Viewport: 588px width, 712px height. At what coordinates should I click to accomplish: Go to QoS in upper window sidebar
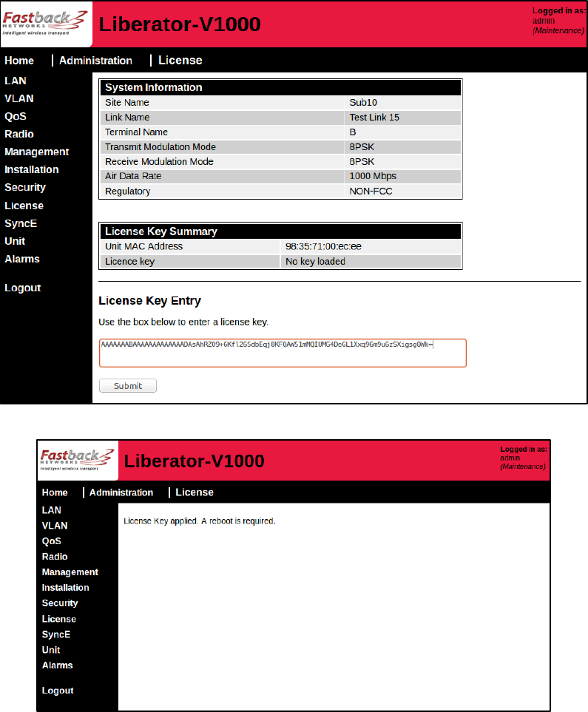16,116
